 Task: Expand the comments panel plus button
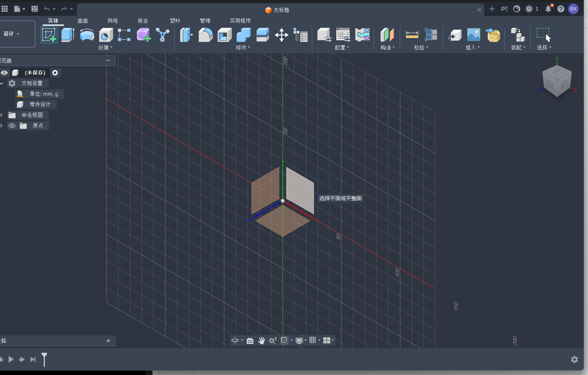tap(108, 341)
